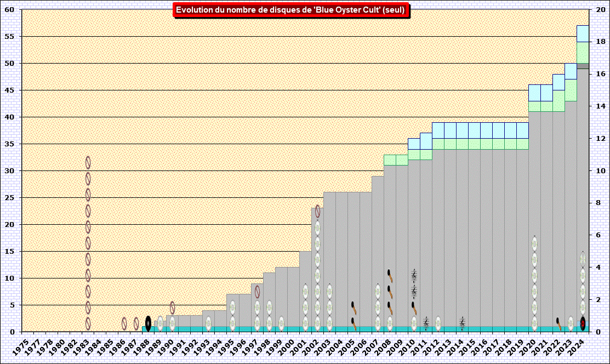This screenshot has height=364, width=610.
Task: Click the '2002' year label
Action: click(x=310, y=347)
